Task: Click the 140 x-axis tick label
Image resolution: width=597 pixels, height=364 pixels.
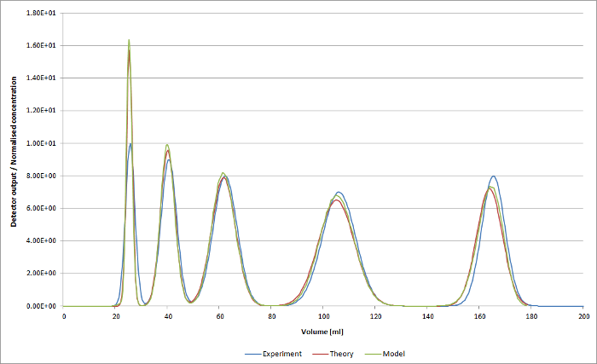Action: pyautogui.click(x=427, y=315)
